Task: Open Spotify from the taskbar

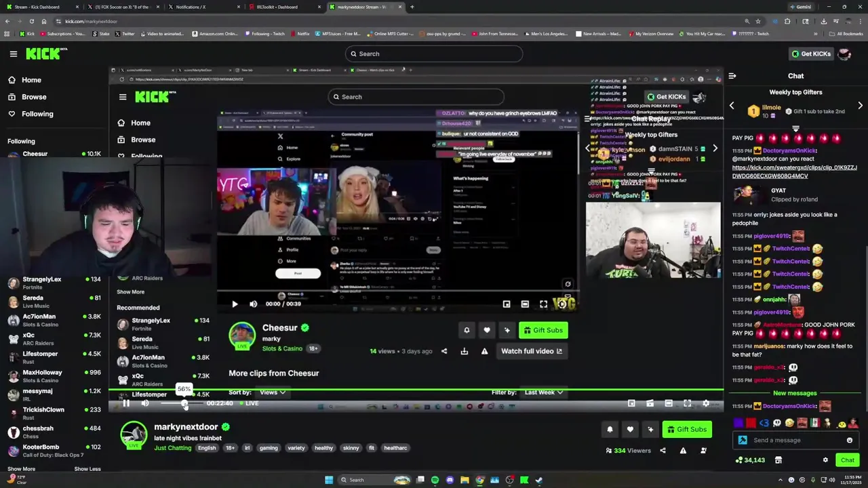Action: [x=435, y=480]
